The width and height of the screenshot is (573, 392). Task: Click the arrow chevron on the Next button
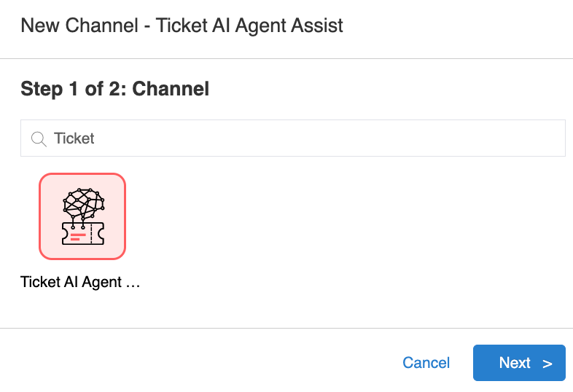[547, 364]
